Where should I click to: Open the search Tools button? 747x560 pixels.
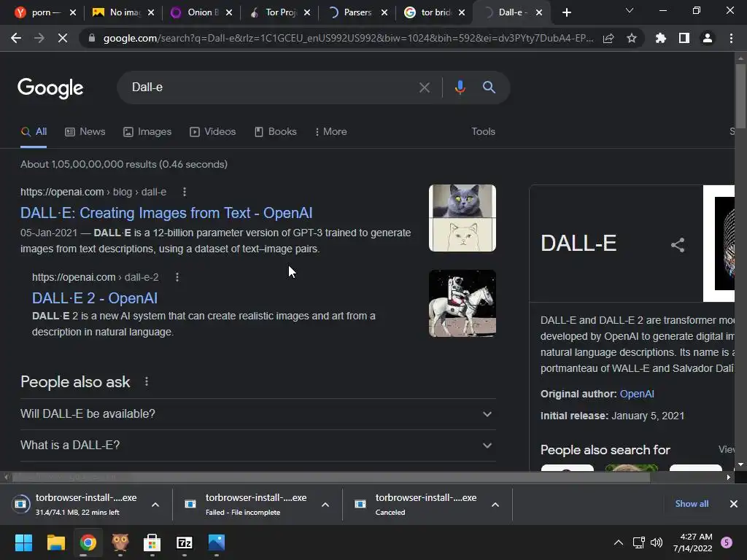click(483, 132)
